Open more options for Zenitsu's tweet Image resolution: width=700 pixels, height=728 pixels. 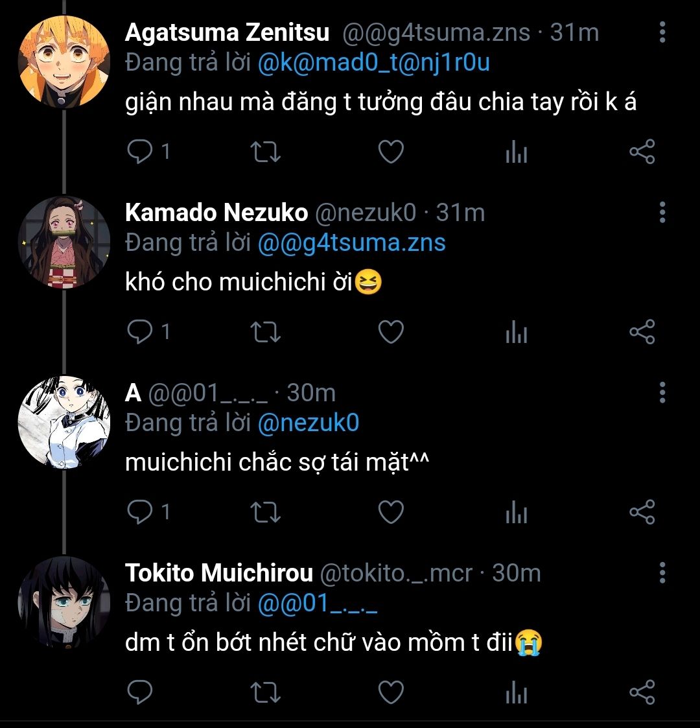(x=662, y=32)
